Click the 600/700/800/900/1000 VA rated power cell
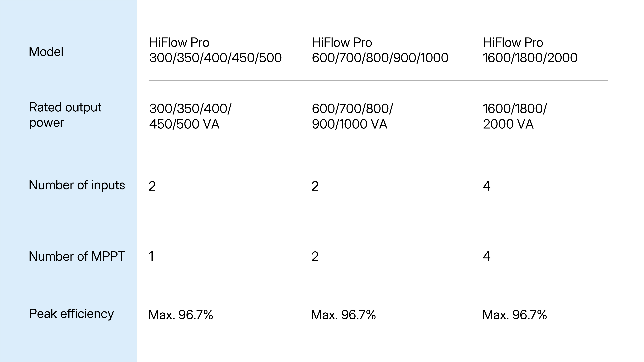 click(352, 116)
